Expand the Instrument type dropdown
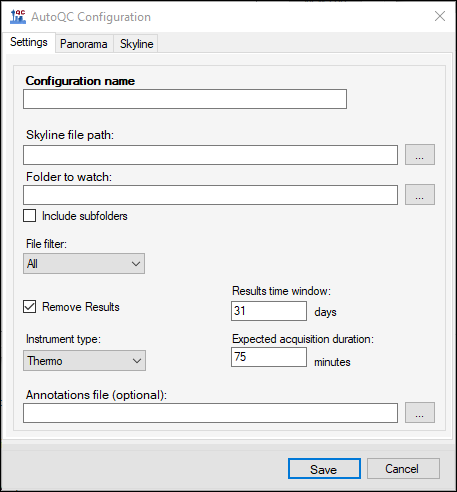457x492 pixels. coord(84,360)
